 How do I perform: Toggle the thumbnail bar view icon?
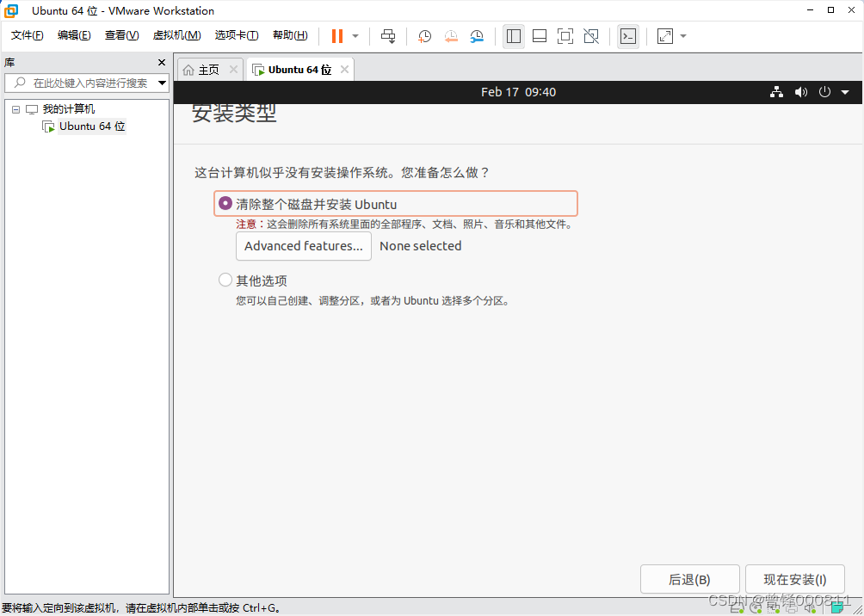point(540,36)
